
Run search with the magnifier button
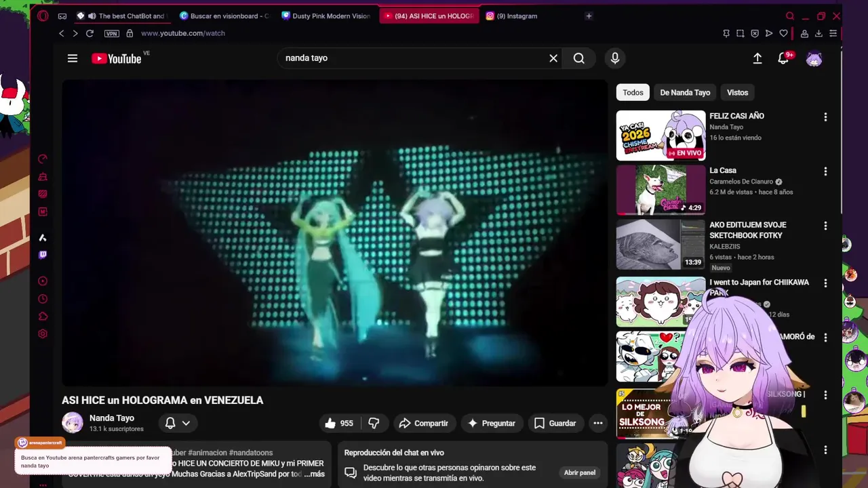point(578,58)
